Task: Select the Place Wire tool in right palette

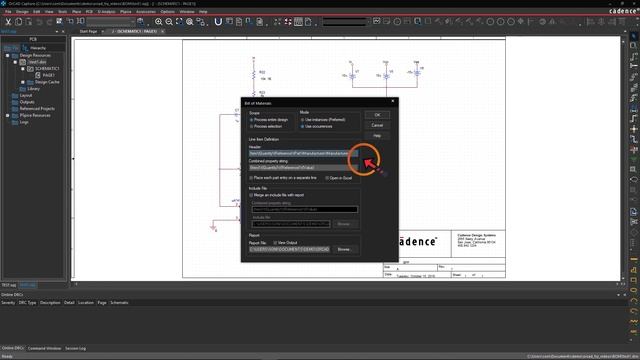Action: [633, 56]
